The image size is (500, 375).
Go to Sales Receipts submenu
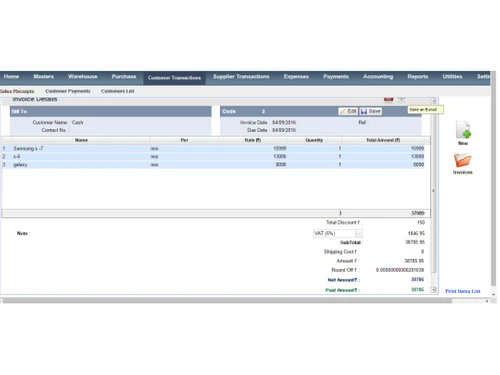click(x=17, y=91)
